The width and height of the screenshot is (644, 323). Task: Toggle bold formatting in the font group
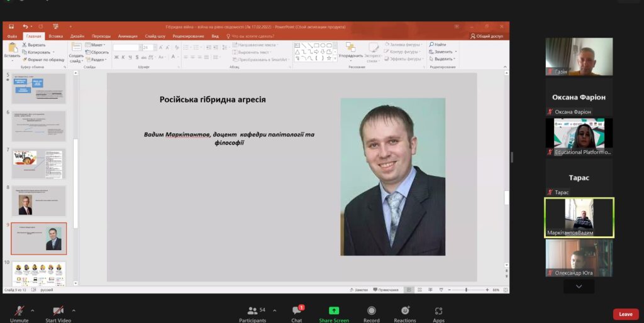116,58
